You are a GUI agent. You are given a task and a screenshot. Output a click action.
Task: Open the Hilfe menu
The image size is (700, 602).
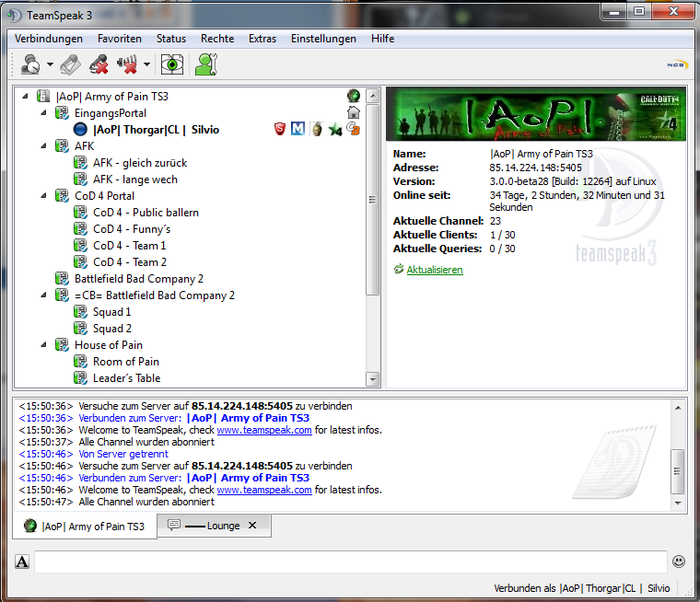(x=382, y=39)
